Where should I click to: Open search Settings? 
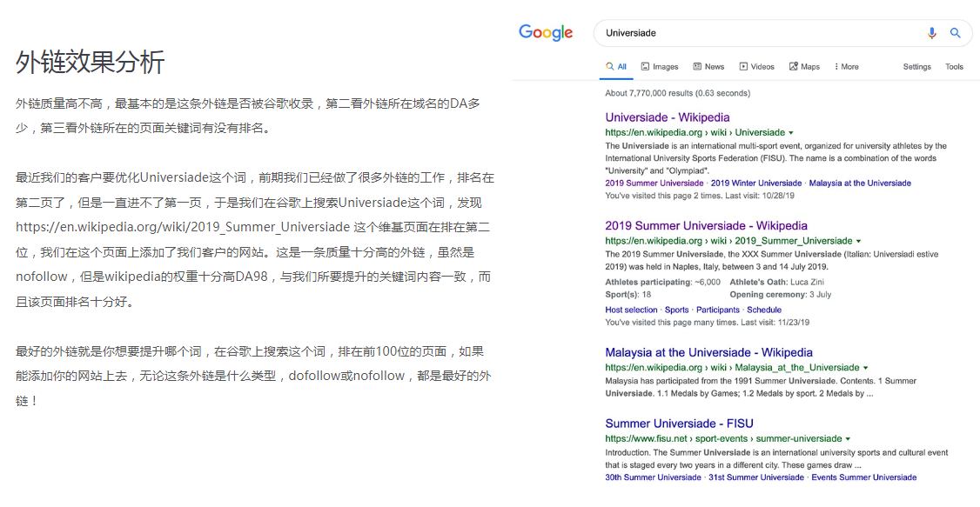916,67
